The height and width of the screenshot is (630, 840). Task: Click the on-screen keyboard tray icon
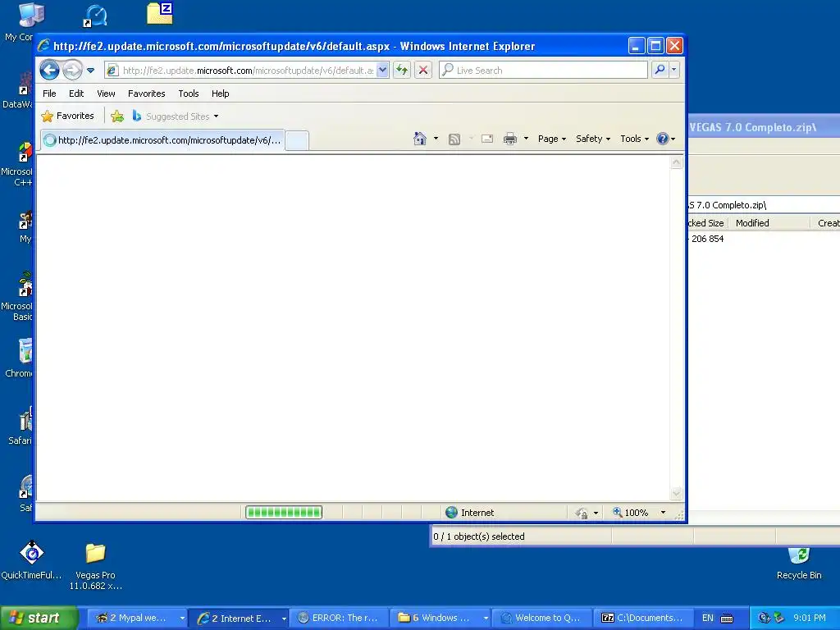(727, 619)
